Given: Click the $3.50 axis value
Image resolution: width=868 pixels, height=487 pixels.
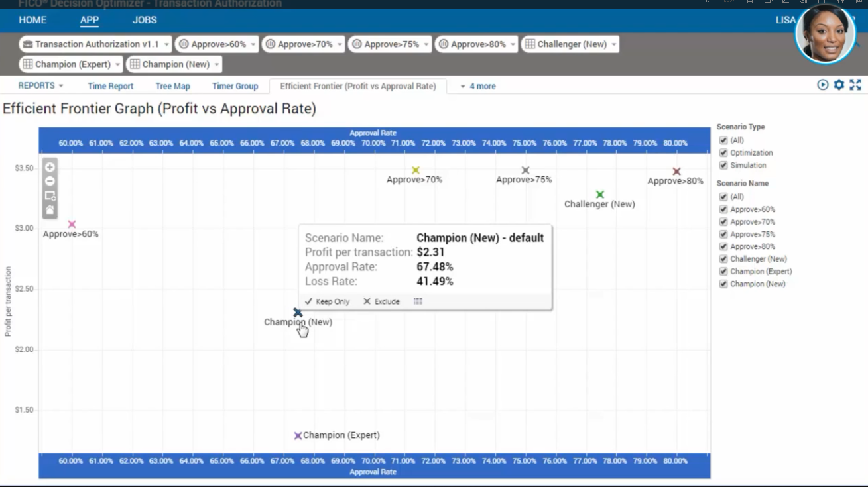Looking at the screenshot, I should tap(25, 168).
